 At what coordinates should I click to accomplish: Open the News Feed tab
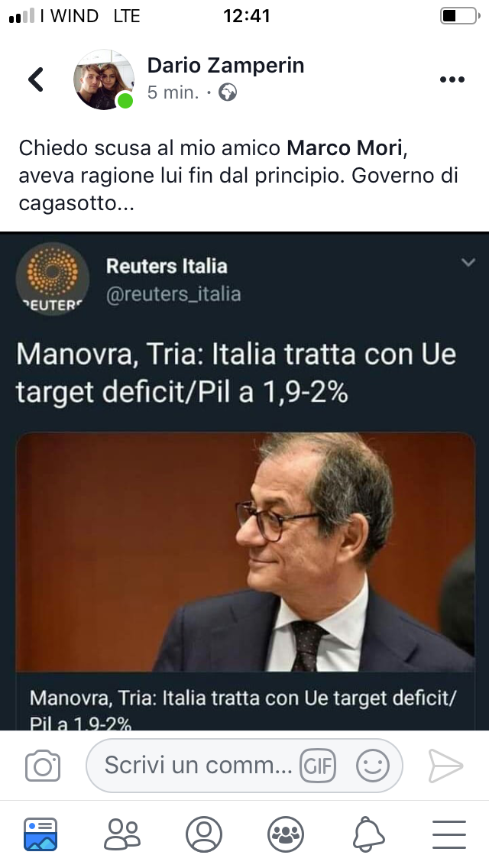pyautogui.click(x=40, y=834)
